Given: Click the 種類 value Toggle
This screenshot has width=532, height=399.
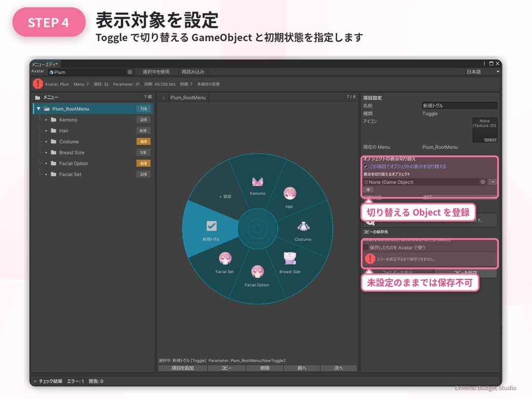Looking at the screenshot, I should tap(430, 114).
